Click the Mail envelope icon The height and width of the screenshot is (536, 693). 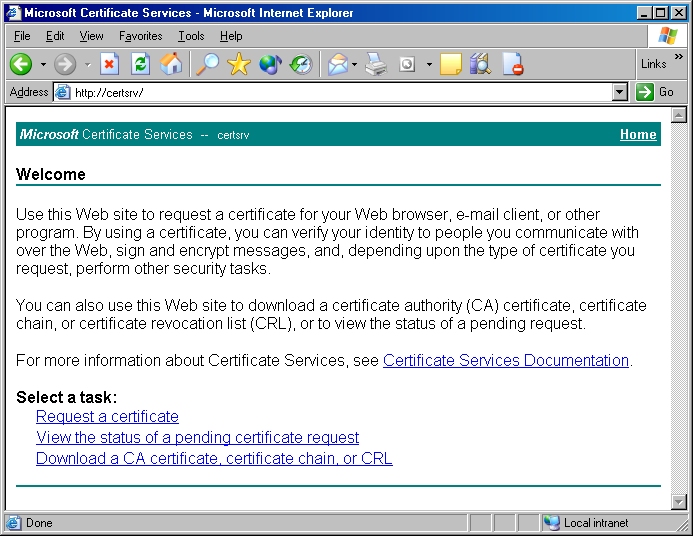(338, 65)
